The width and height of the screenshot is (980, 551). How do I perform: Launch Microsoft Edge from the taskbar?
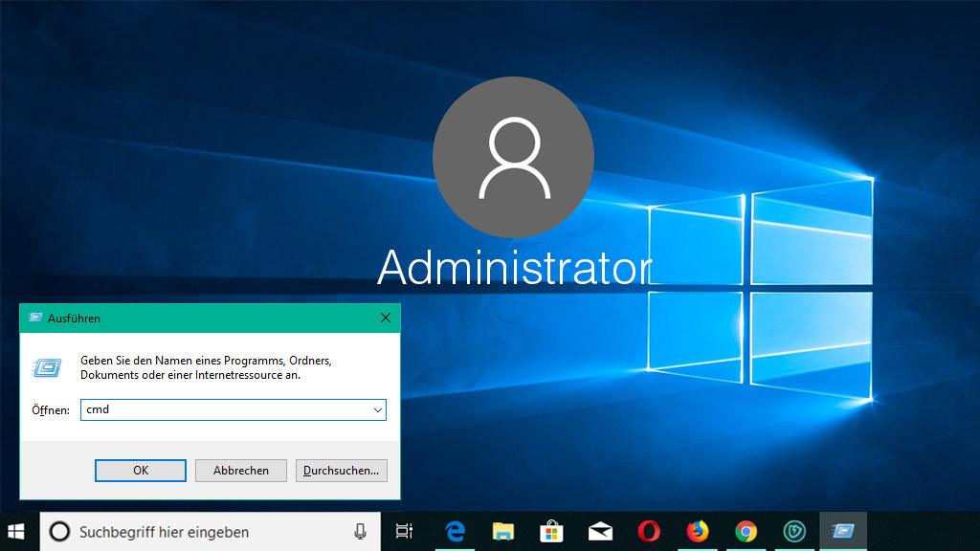455,532
